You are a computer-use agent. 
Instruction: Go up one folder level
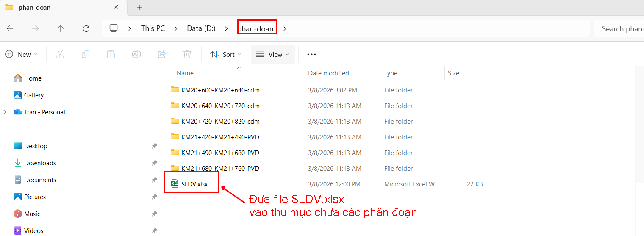pos(61,28)
